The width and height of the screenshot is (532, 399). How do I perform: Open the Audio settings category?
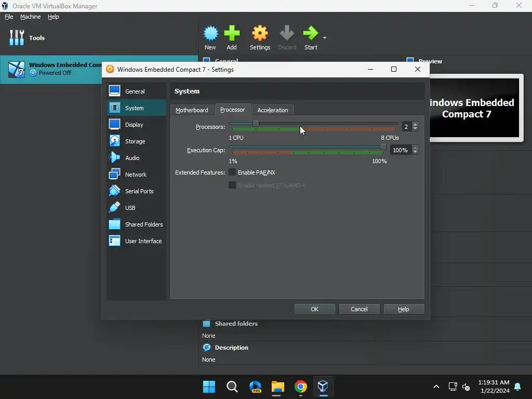(137, 158)
